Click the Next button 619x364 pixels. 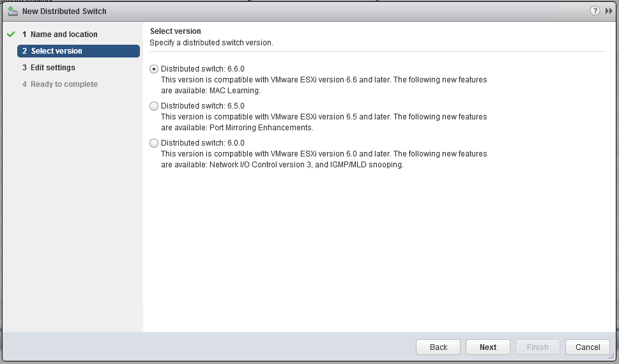(488, 347)
